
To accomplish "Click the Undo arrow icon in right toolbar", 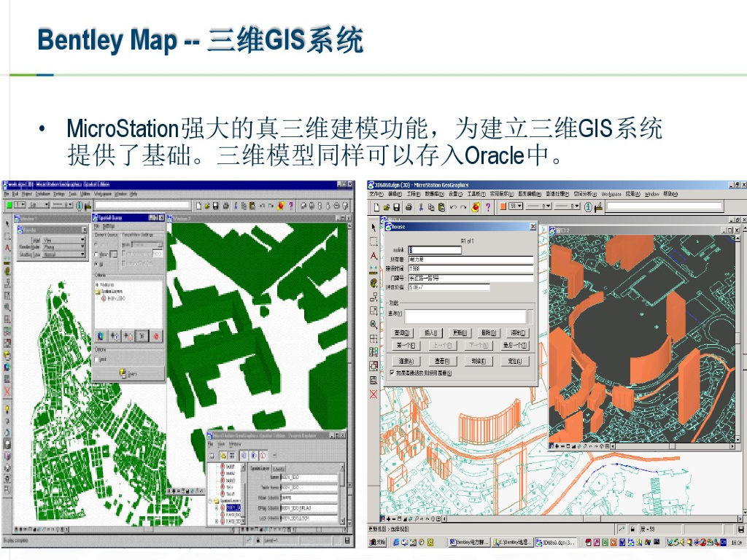I will (x=453, y=207).
